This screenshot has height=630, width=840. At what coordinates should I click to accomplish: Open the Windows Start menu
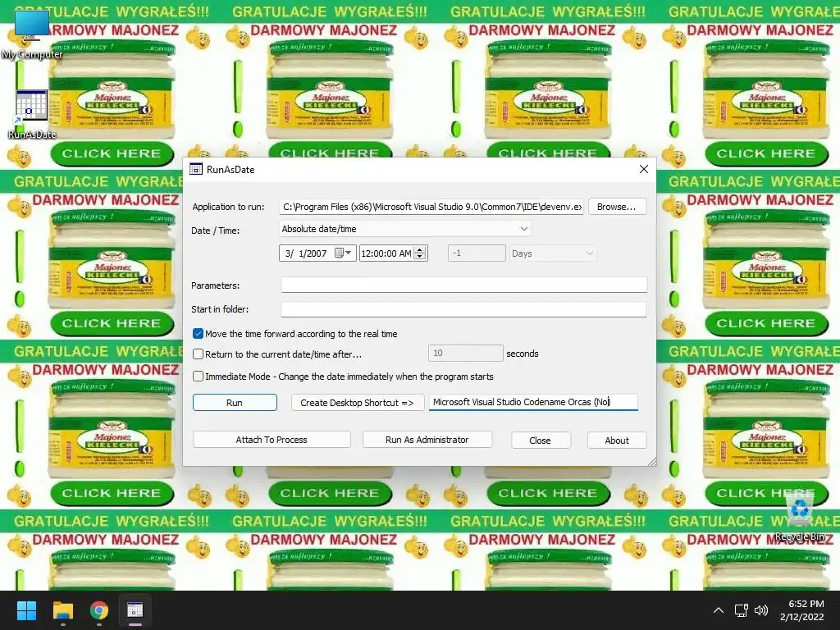pyautogui.click(x=26, y=610)
